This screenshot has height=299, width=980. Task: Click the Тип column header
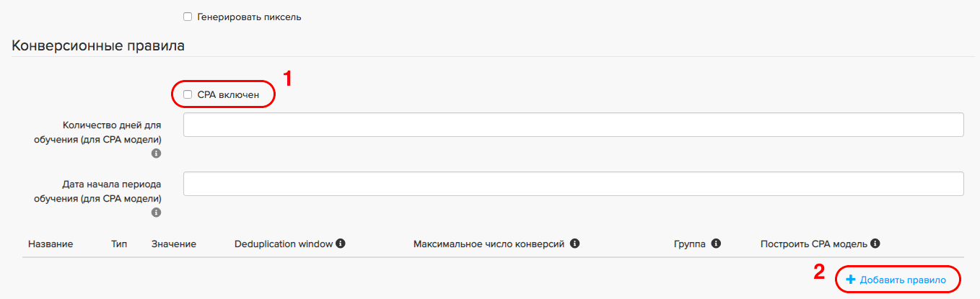click(x=119, y=244)
